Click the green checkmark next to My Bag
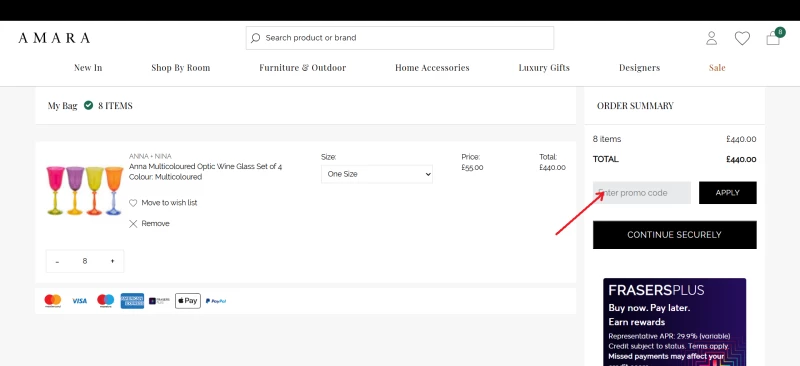 [88, 106]
